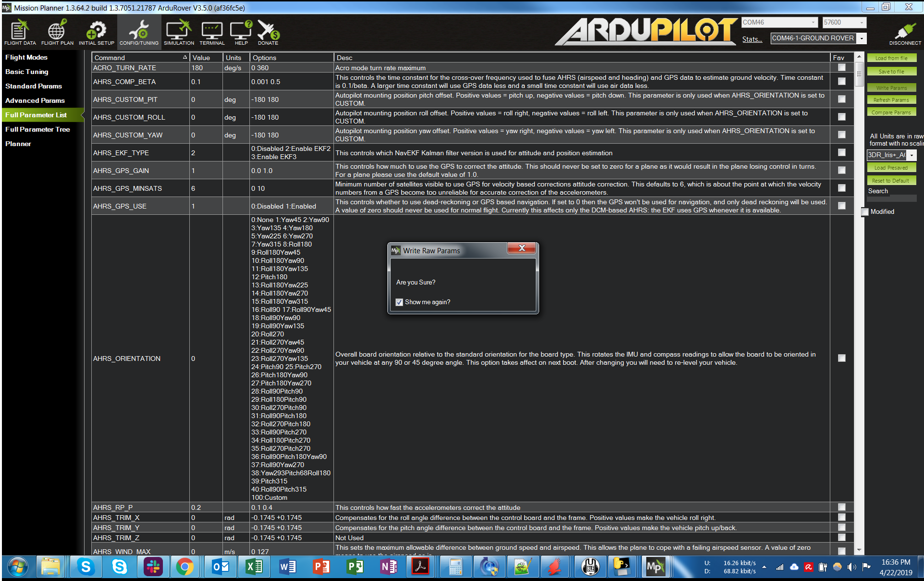Switch to the Flight Plan view
The image size is (924, 581).
point(57,31)
